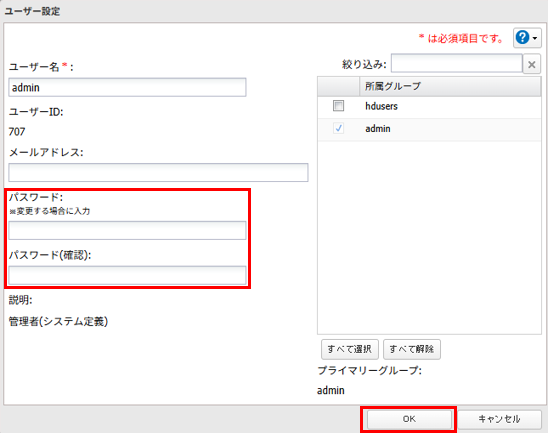This screenshot has width=548, height=433.
Task: Edit the ユーザー名 field containing admin
Action: coord(127,87)
